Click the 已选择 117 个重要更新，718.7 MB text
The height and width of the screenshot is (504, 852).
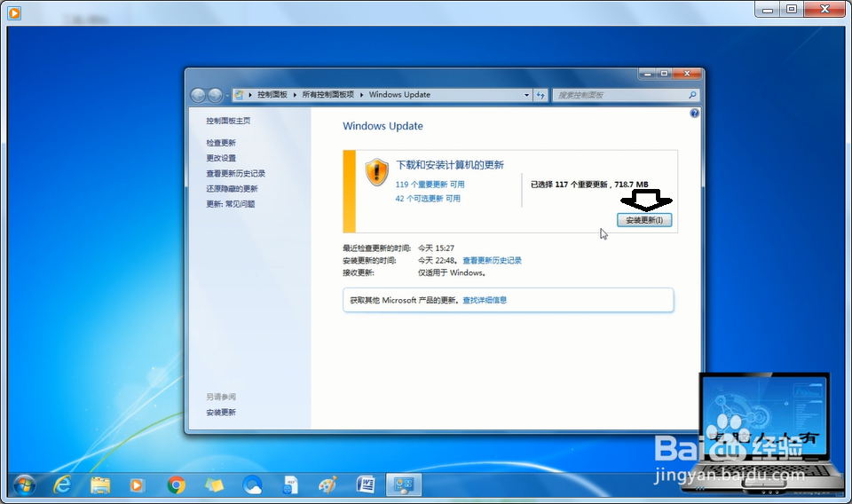[589, 185]
